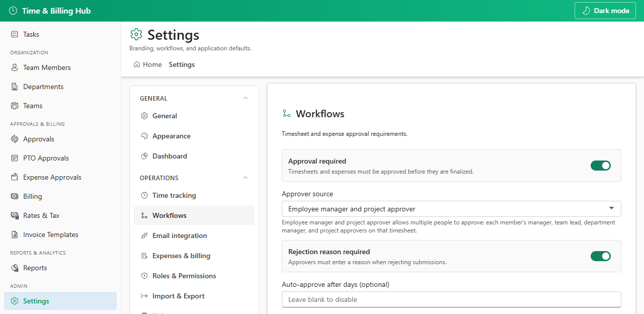
Task: Click the Expense Approvals briefcase icon
Action: click(15, 177)
